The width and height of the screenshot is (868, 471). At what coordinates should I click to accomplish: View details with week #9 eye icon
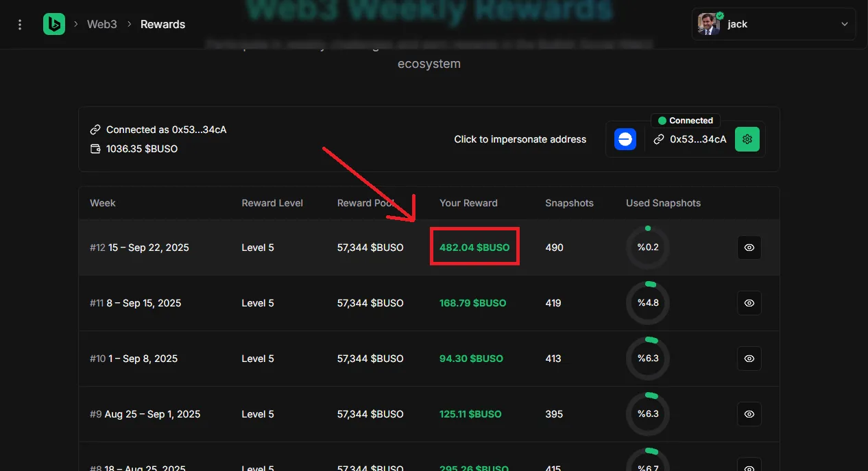click(x=749, y=414)
